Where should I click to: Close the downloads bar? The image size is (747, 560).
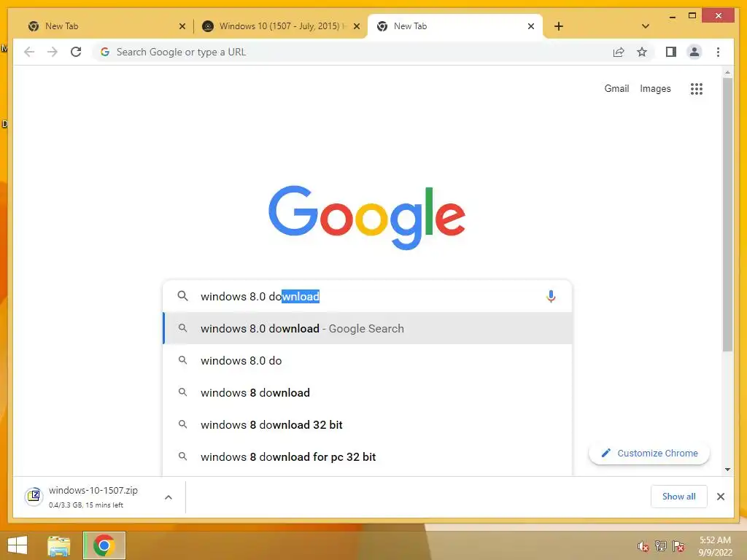pos(720,497)
